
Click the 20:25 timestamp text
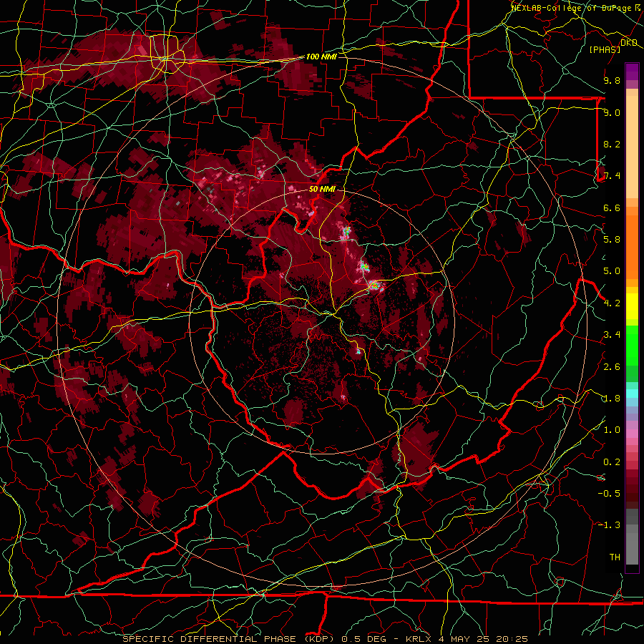tap(512, 639)
